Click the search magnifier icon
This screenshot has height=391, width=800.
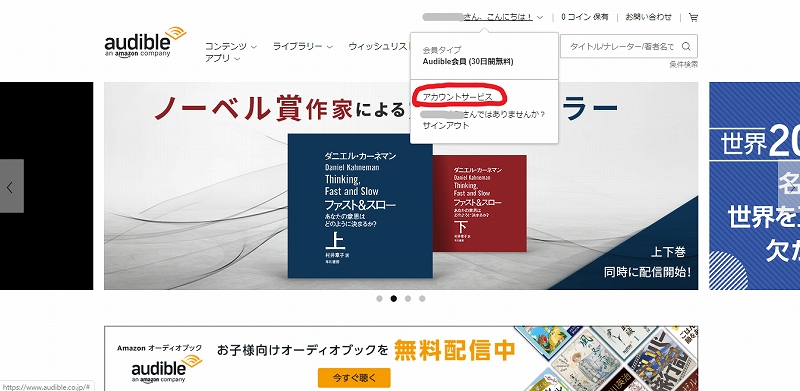click(686, 46)
